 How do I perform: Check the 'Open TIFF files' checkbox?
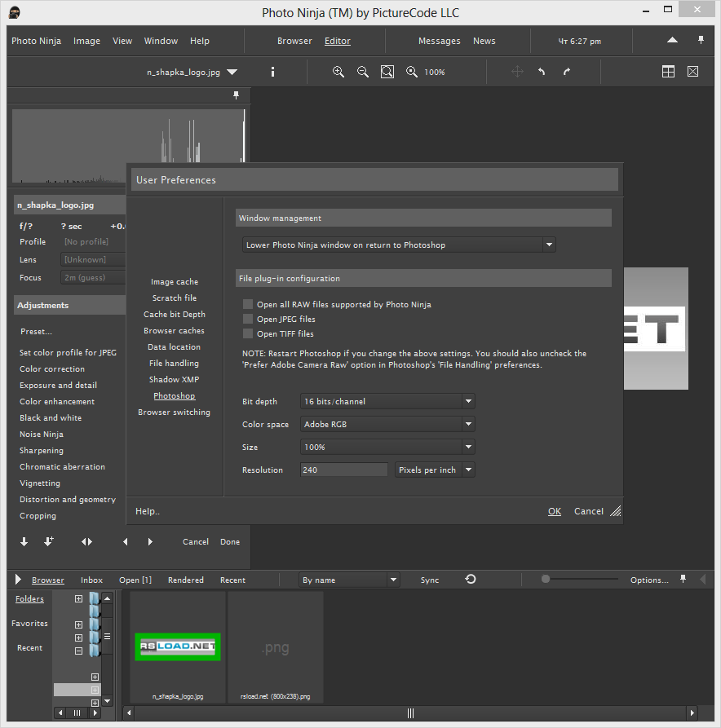click(x=248, y=333)
